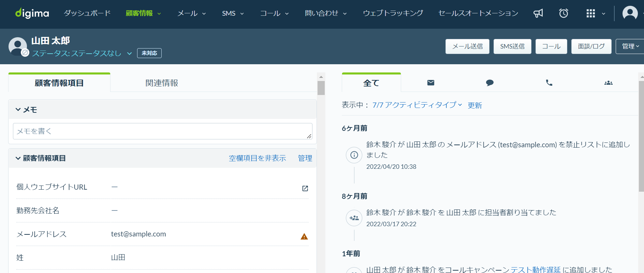The image size is (644, 273).
Task: Click the メール送信 button
Action: point(467,46)
